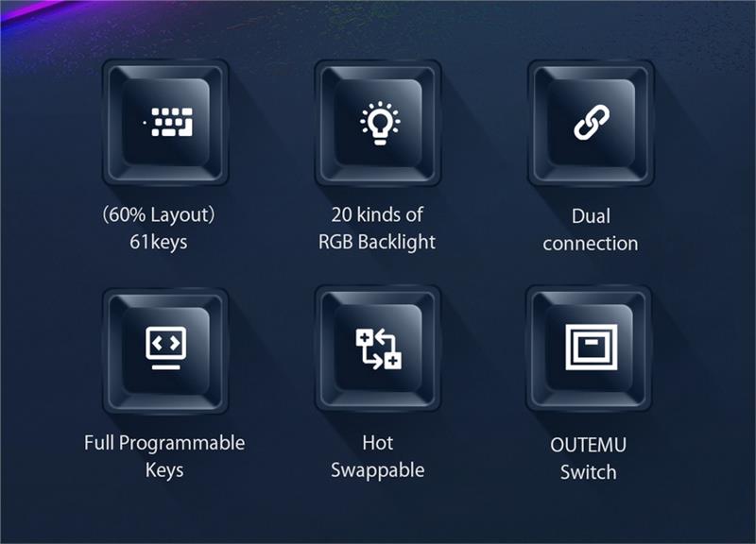The width and height of the screenshot is (756, 544).
Task: Click the "(60% Layout)" text
Action: (159, 215)
